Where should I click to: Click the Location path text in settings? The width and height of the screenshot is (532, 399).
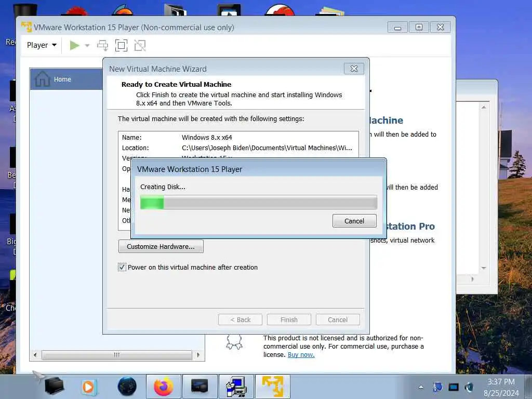click(267, 148)
